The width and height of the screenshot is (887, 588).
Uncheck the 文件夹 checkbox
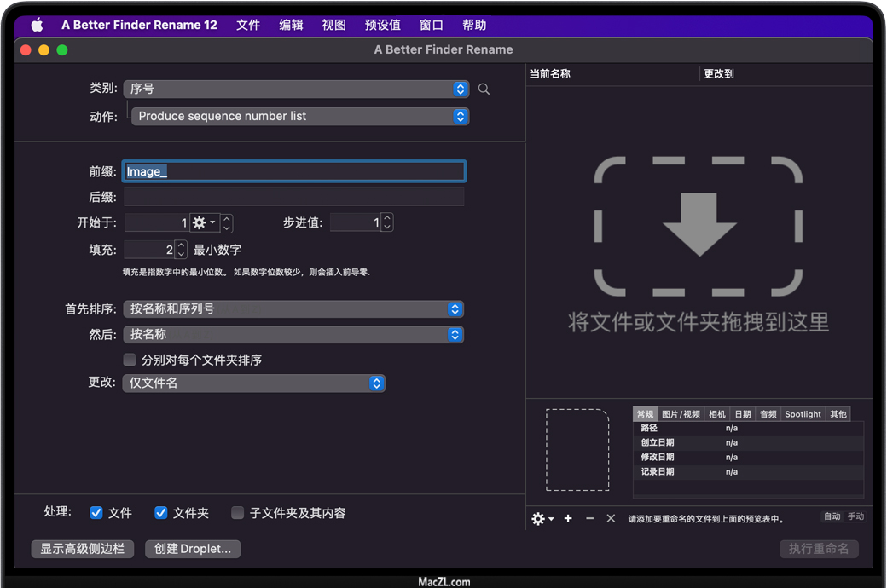[160, 513]
